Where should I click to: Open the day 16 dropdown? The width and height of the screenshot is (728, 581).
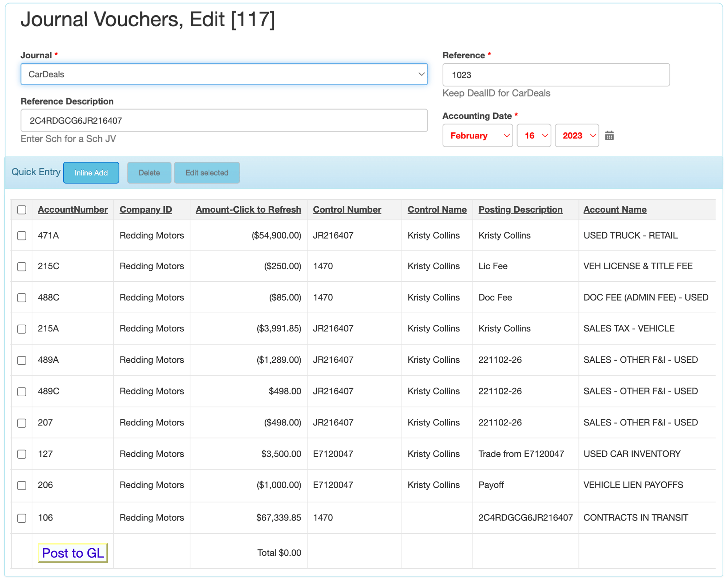534,136
